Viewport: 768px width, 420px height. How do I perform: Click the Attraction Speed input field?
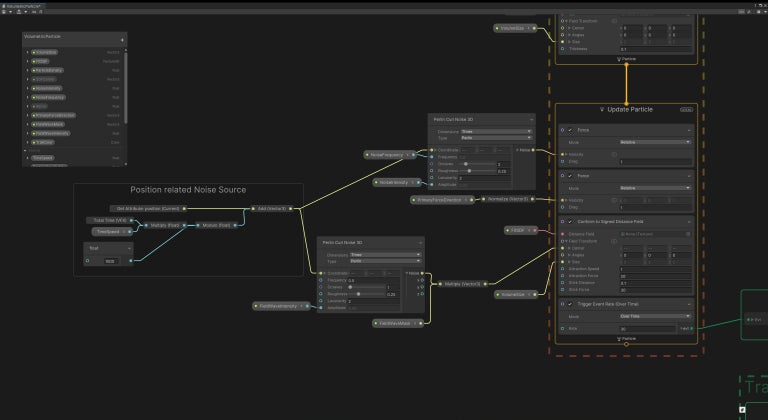(x=655, y=269)
